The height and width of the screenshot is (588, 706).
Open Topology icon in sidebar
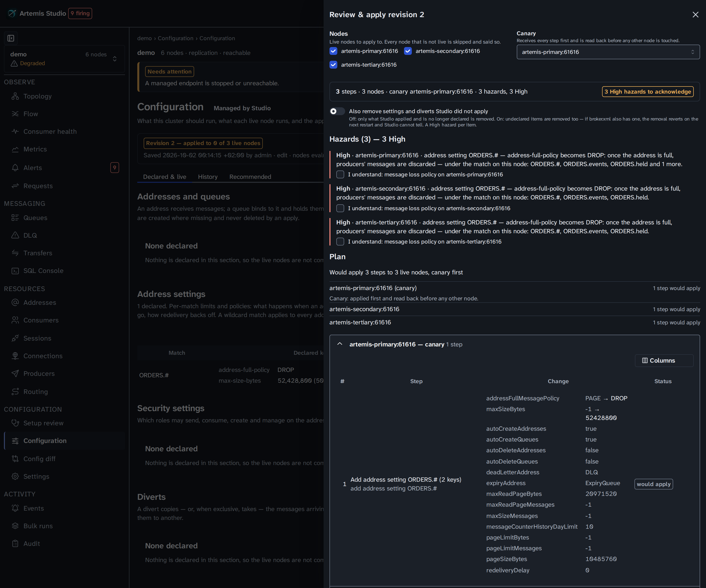(15, 97)
